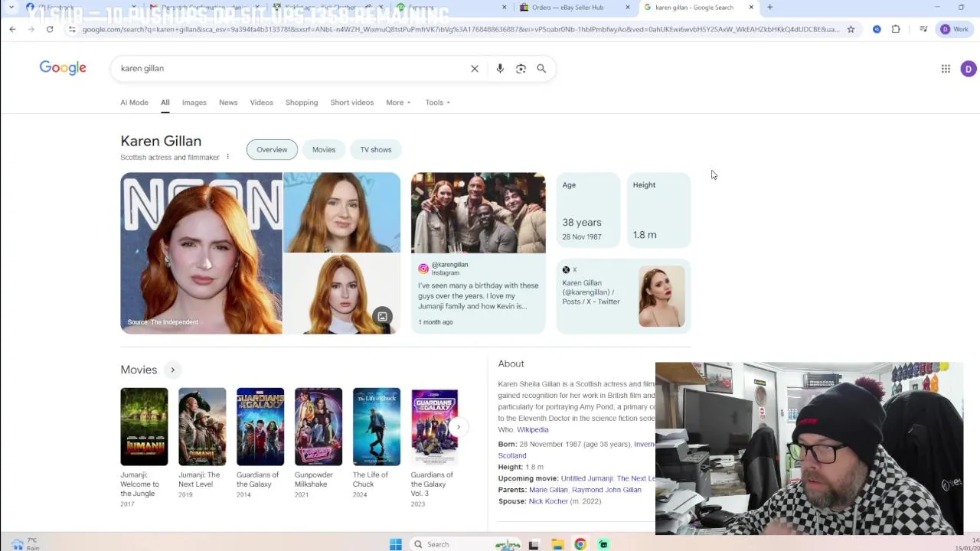Open the weather widget on the taskbar
This screenshot has height=551, width=980.
(24, 544)
